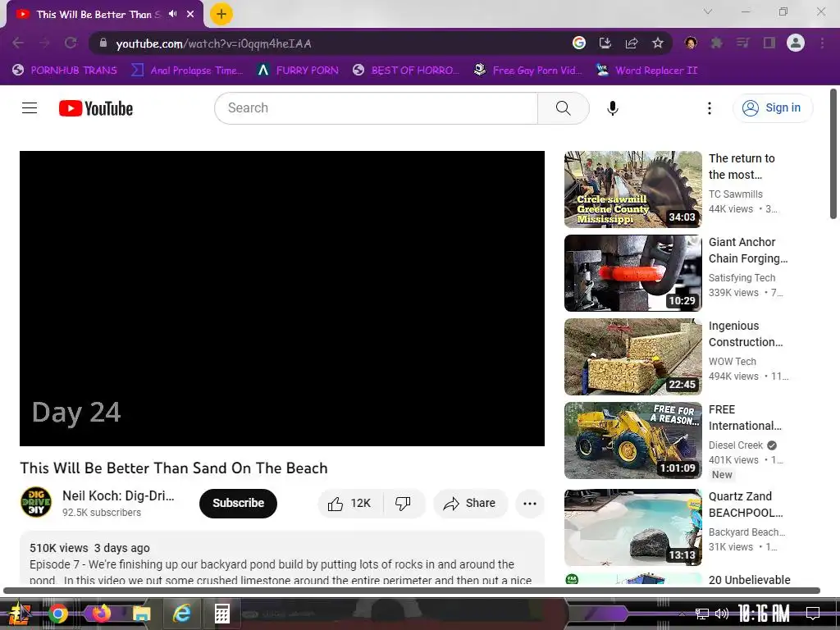The width and height of the screenshot is (840, 630).
Task: Open 'Giant Anchor Chain Forging...' title
Action: pyautogui.click(x=748, y=250)
